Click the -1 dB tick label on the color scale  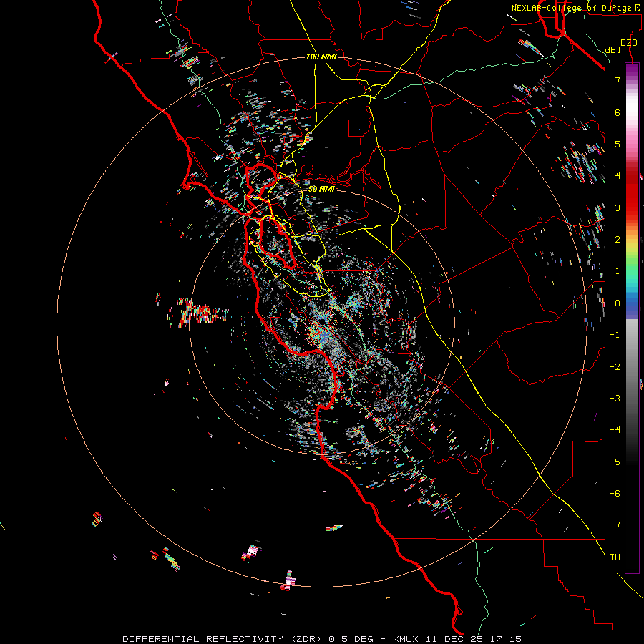tap(615, 335)
